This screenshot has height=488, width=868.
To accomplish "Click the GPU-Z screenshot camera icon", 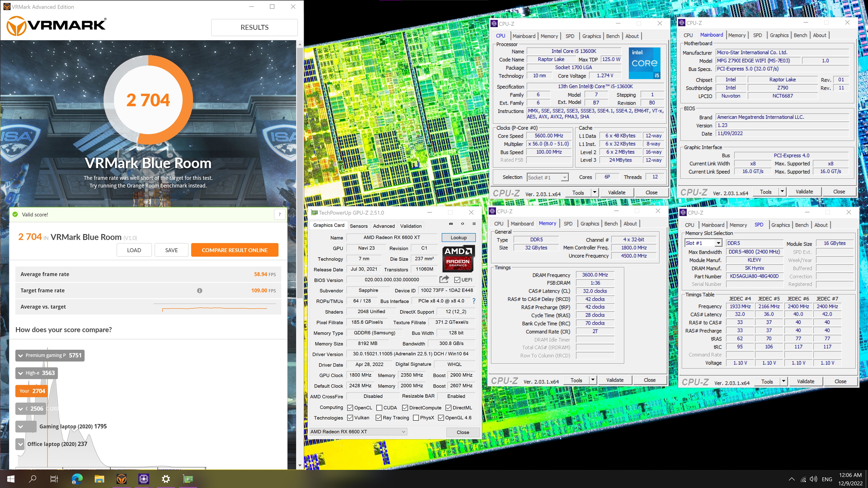I will 451,224.
